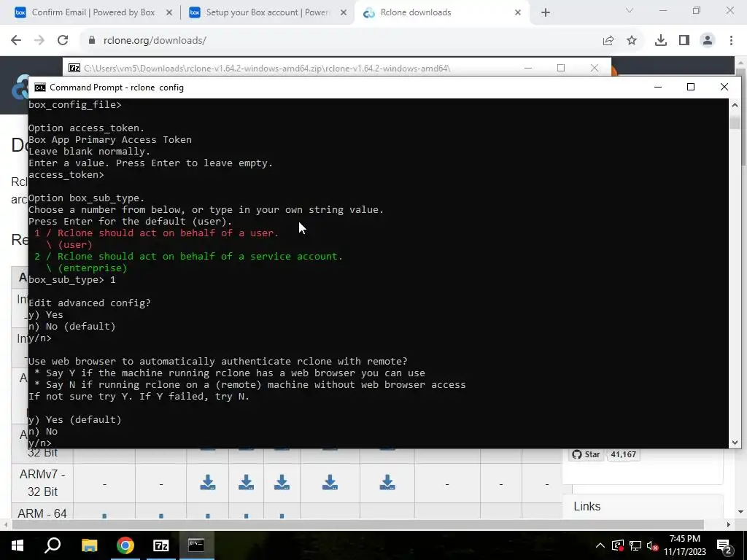The width and height of the screenshot is (747, 560).
Task: Share this page icon in Chrome
Action: point(608,41)
